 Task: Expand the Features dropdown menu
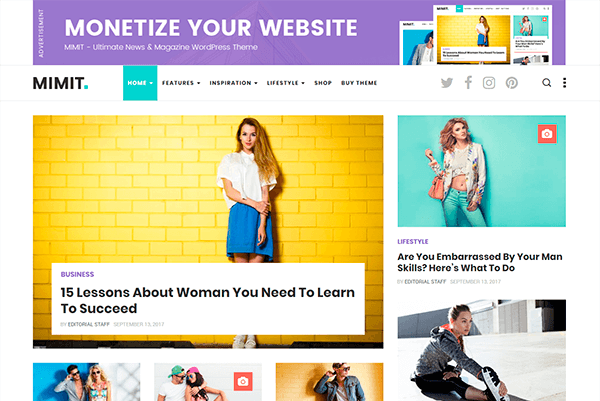(x=181, y=83)
